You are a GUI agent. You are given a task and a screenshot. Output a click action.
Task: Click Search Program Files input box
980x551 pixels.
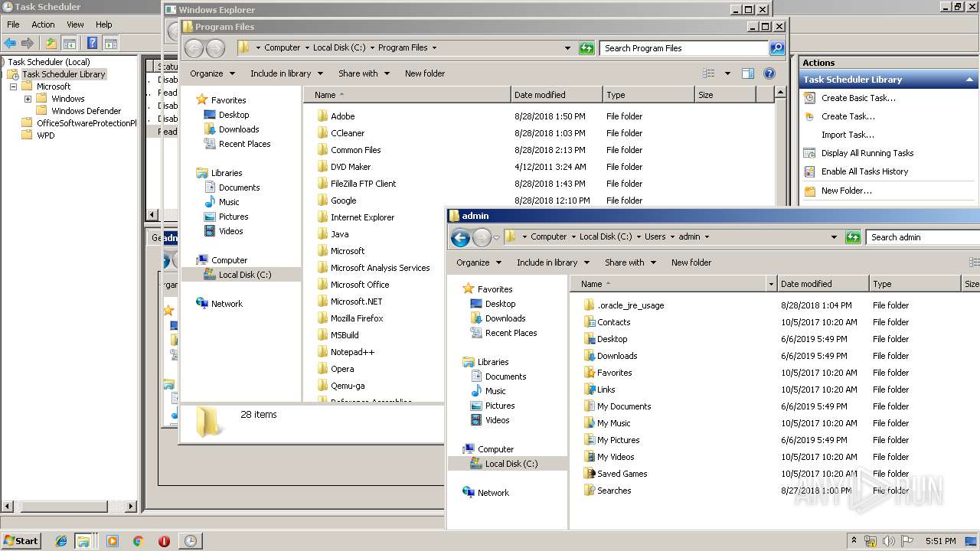coord(684,48)
